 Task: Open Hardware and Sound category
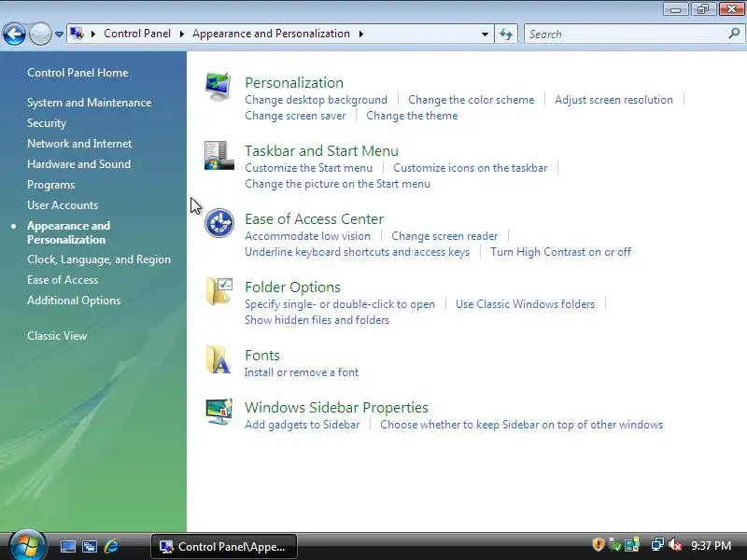(79, 164)
